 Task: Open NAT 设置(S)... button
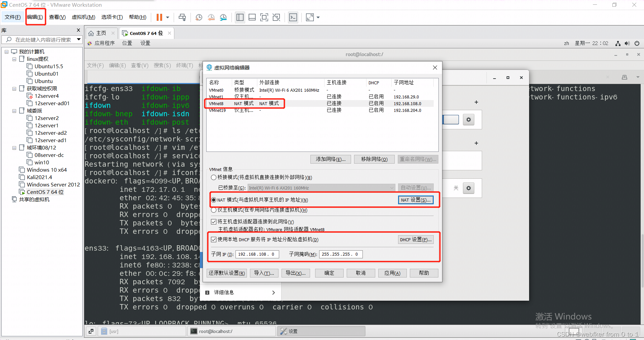pyautogui.click(x=416, y=200)
